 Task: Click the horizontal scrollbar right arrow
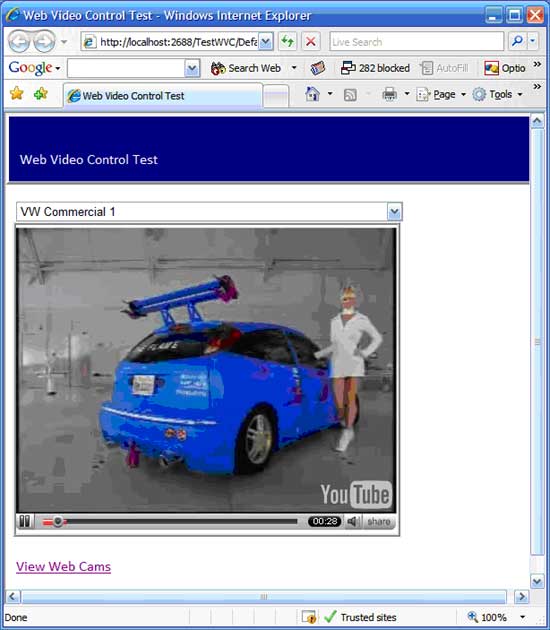coord(521,596)
